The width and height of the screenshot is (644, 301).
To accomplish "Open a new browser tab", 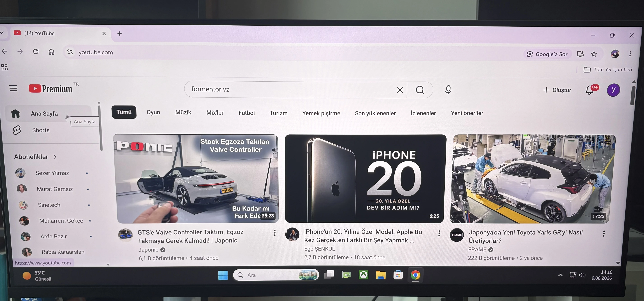I will (120, 33).
